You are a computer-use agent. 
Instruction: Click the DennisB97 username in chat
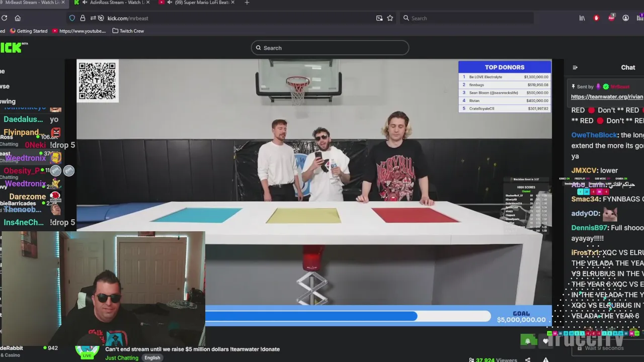click(x=589, y=228)
